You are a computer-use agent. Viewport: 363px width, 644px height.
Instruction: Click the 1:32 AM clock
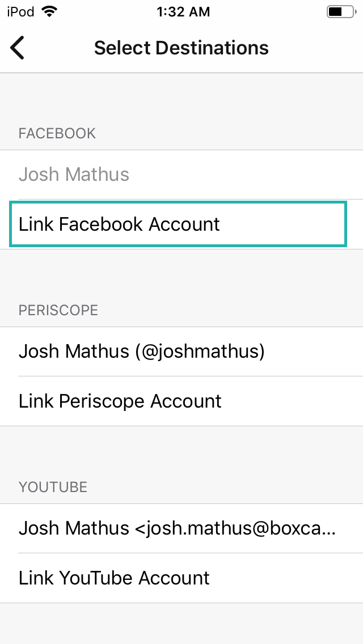183,11
